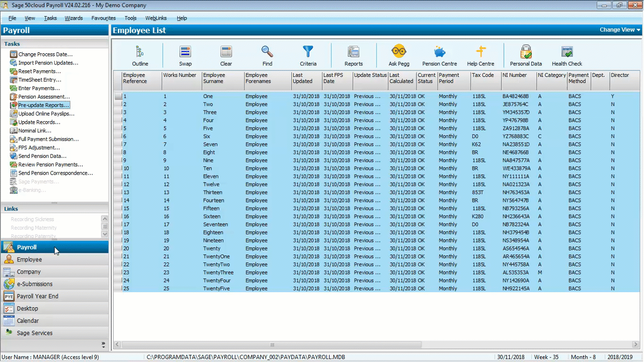Screen dimensions: 644x362
Task: Open the Change View dropdown
Action: pos(619,30)
